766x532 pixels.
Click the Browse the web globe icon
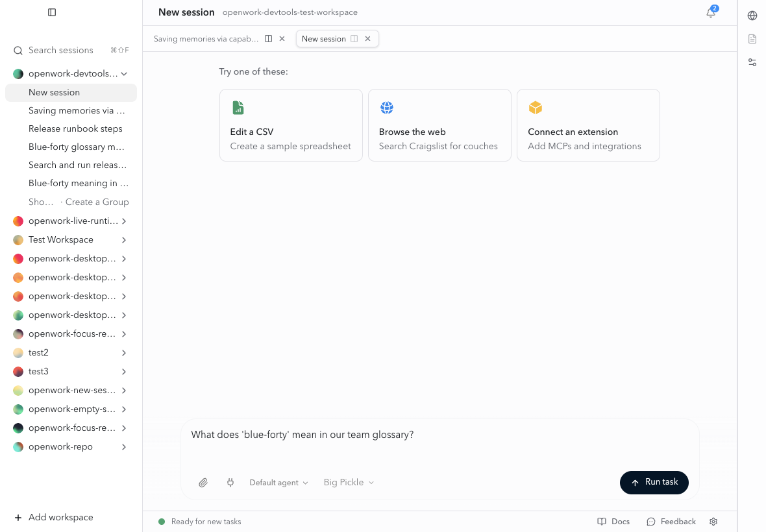tap(387, 108)
